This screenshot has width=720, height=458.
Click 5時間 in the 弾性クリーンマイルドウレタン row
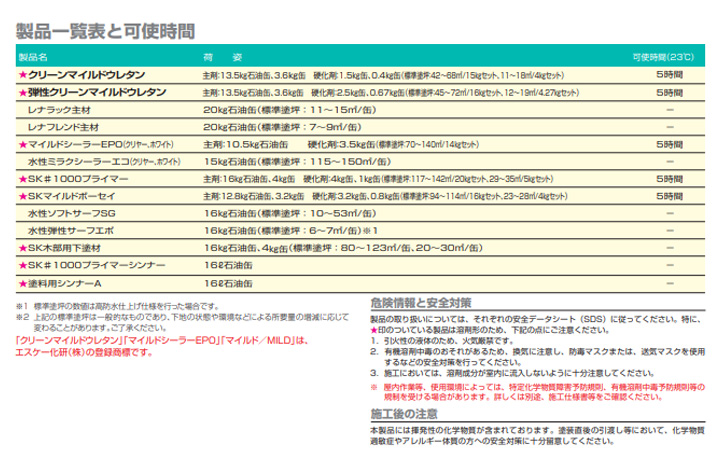point(669,92)
